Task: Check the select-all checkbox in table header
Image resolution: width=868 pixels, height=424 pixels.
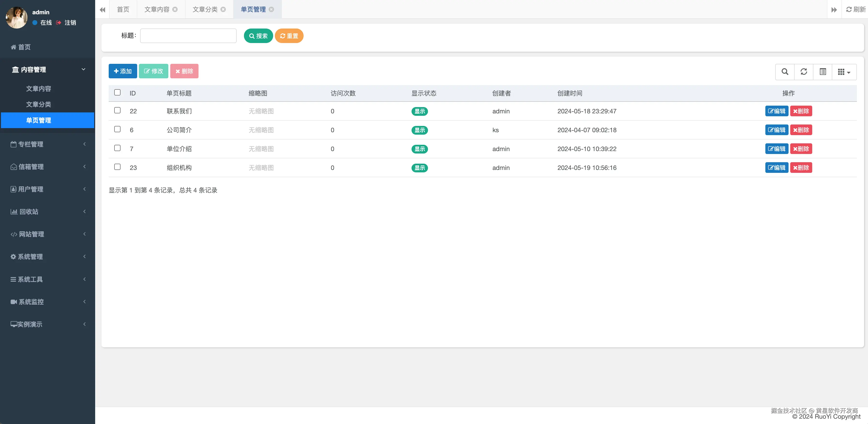Action: pos(117,92)
